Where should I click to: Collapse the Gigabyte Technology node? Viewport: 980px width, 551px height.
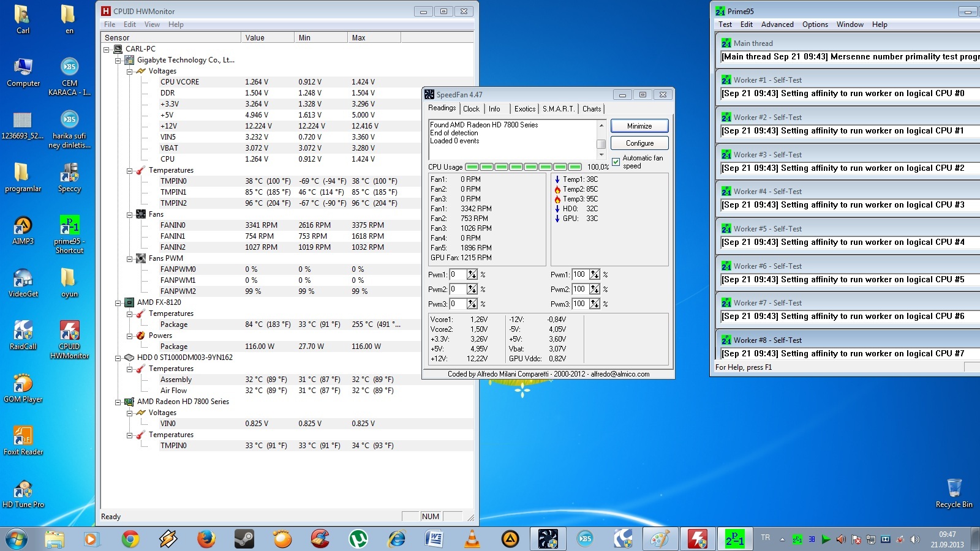118,60
